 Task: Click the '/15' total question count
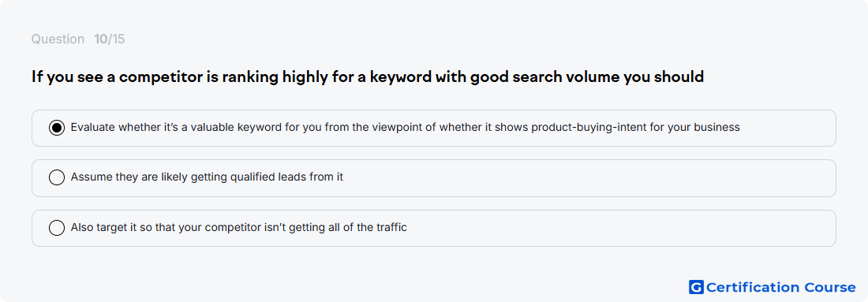(x=116, y=39)
